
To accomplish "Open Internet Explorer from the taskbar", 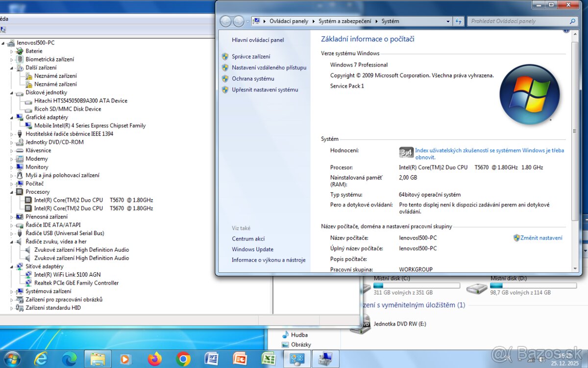I will pos(41,359).
